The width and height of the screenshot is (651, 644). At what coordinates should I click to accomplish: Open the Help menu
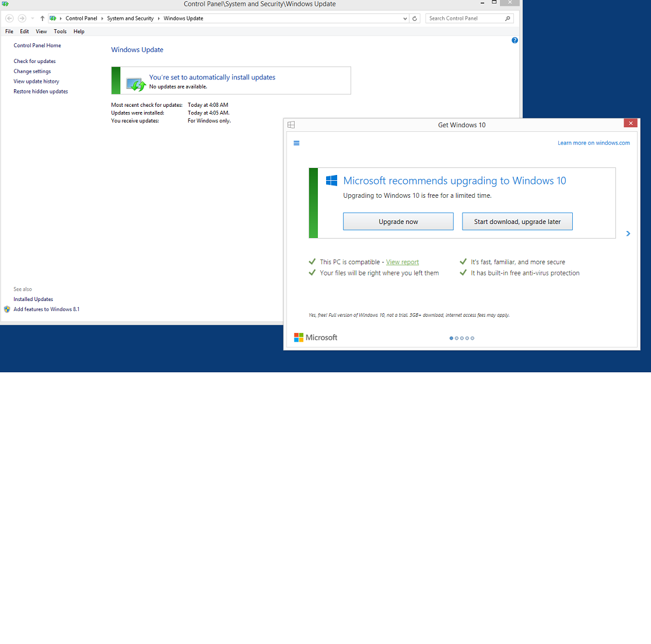79,32
